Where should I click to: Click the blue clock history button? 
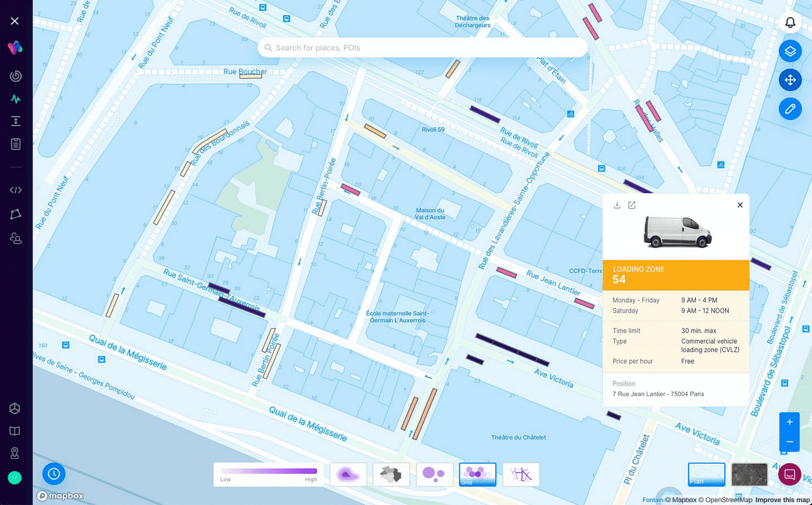pos(54,474)
